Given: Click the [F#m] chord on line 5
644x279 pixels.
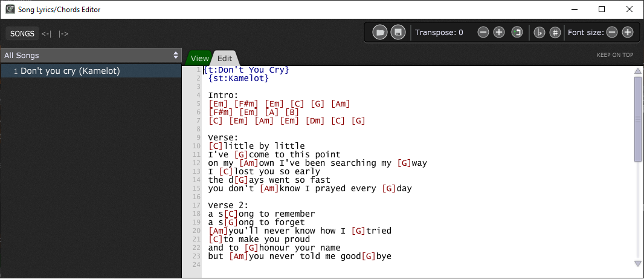Looking at the screenshot, I should click(x=246, y=103).
